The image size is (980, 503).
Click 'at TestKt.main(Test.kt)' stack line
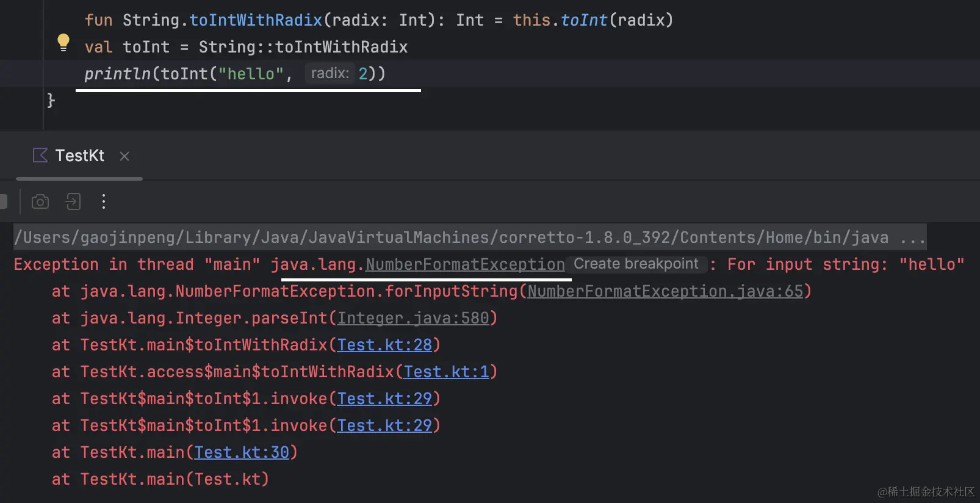coord(160,479)
